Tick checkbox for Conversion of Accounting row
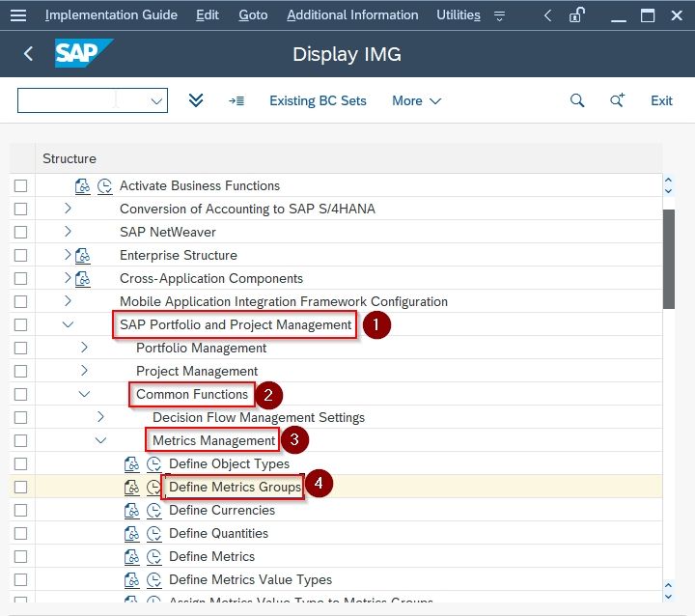 tap(20, 209)
